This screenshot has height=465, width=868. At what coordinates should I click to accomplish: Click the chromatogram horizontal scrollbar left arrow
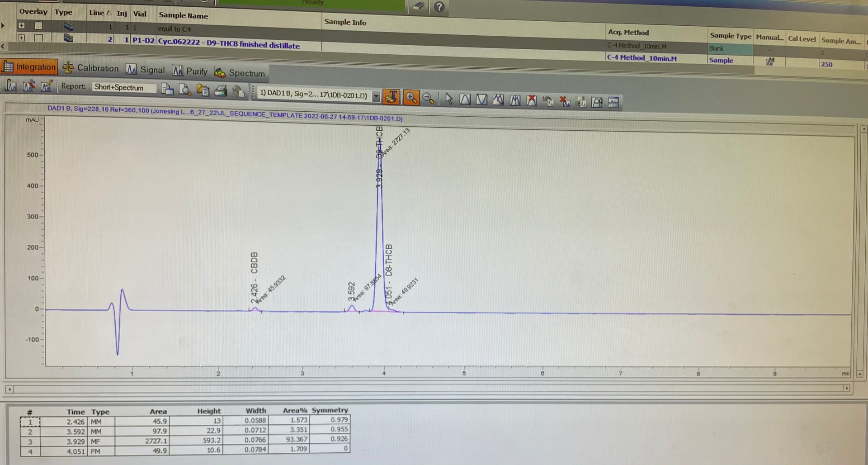[9, 389]
